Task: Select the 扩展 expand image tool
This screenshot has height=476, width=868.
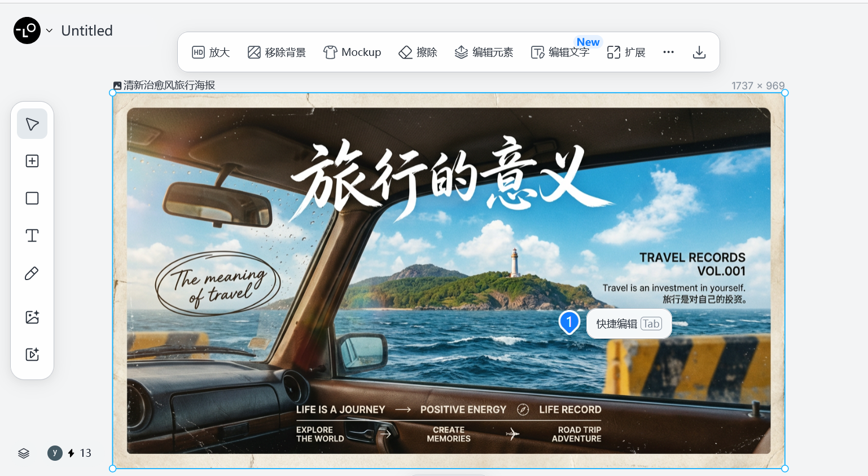Action: pyautogui.click(x=626, y=53)
